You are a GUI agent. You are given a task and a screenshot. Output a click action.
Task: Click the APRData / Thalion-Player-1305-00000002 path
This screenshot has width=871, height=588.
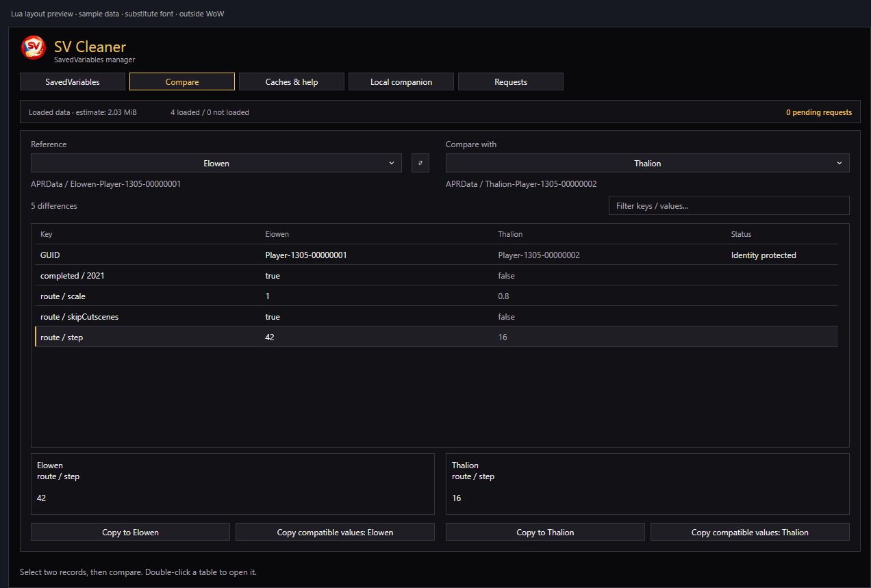coord(521,183)
